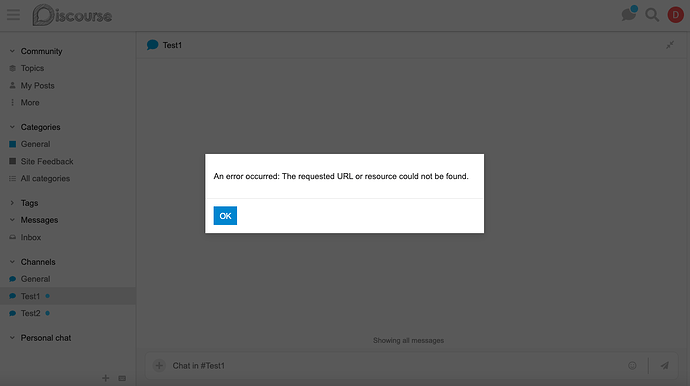Image resolution: width=690 pixels, height=386 pixels.
Task: Open the emoji picker
Action: pyautogui.click(x=632, y=365)
